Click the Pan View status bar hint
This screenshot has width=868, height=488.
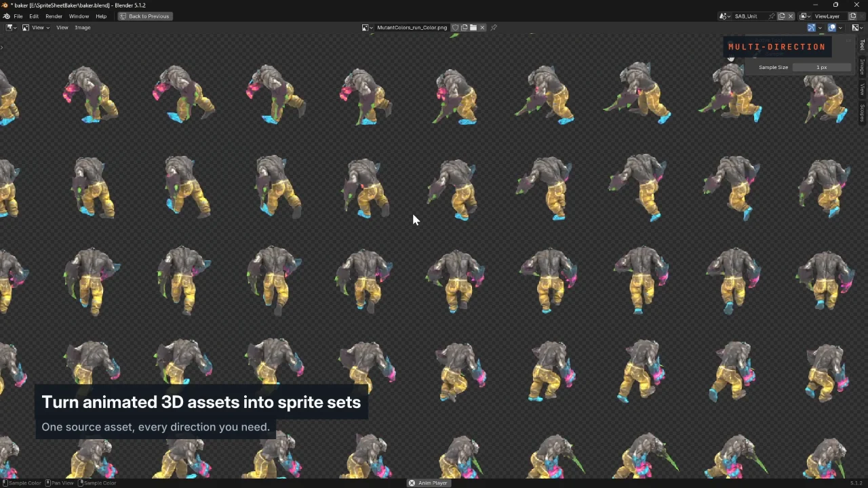59,483
